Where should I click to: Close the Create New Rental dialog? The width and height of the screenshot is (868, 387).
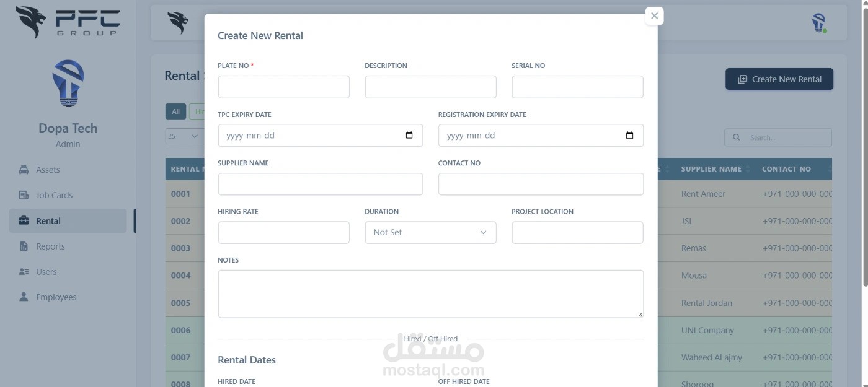tap(654, 16)
